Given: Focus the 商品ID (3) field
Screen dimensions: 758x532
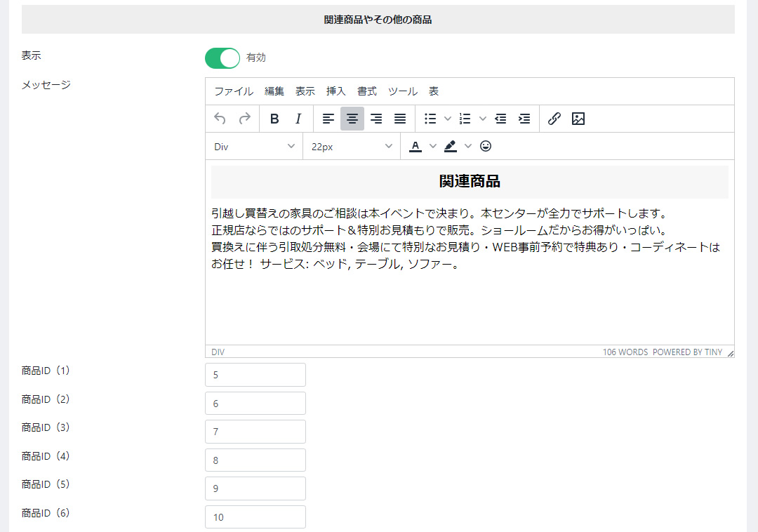Looking at the screenshot, I should pos(255,432).
